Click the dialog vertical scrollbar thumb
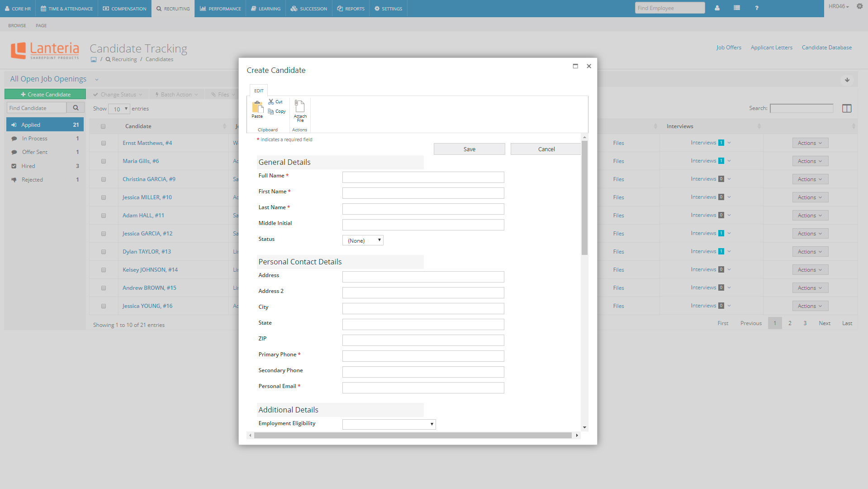The height and width of the screenshot is (489, 868). pyautogui.click(x=584, y=198)
